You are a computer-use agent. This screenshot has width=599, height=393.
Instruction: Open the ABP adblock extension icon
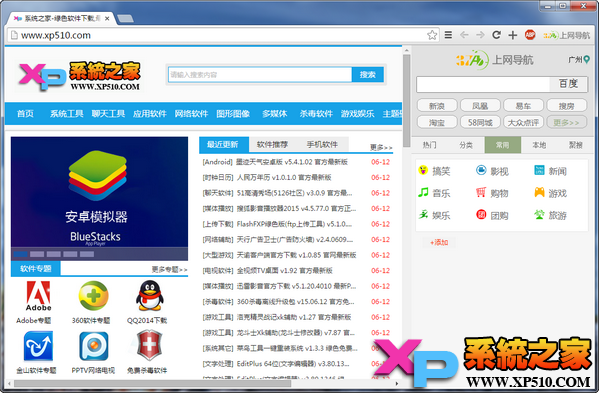click(530, 35)
